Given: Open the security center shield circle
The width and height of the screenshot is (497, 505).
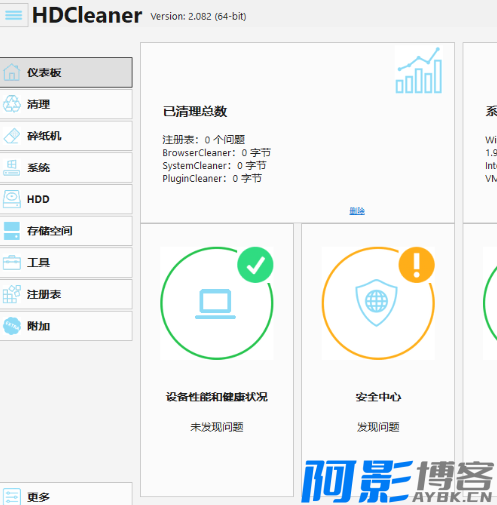Looking at the screenshot, I should (x=378, y=303).
